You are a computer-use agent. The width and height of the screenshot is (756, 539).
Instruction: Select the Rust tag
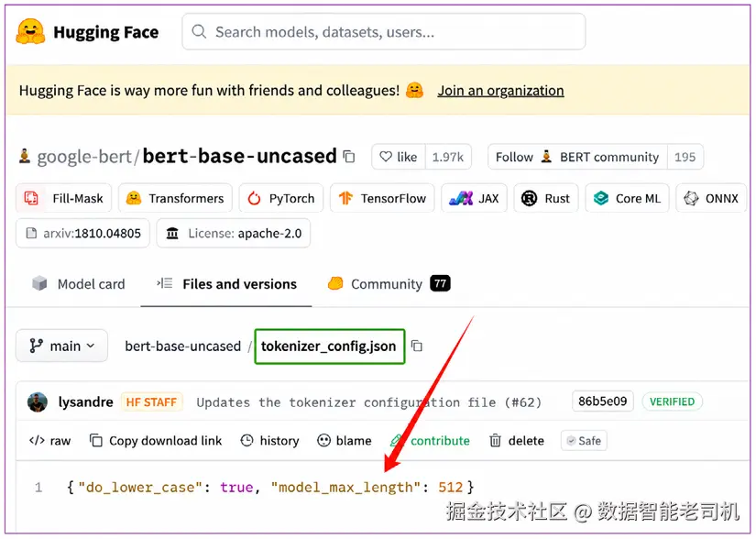tap(546, 198)
